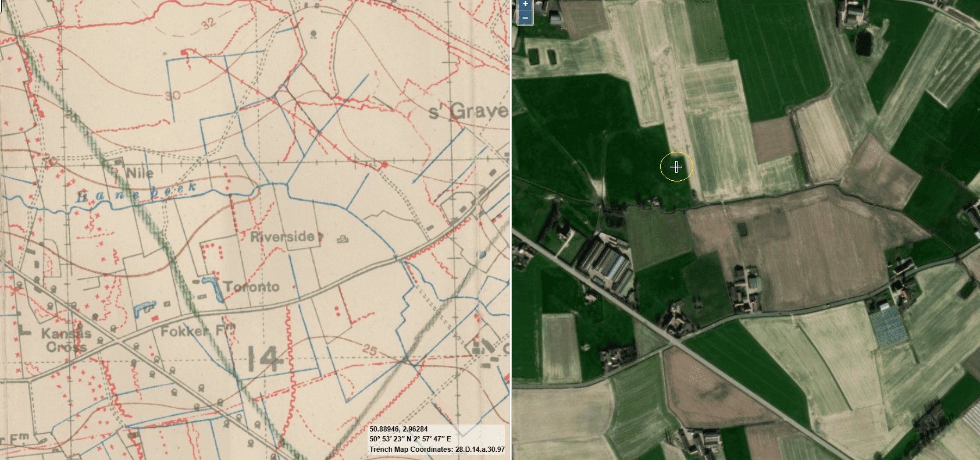The width and height of the screenshot is (980, 460).
Task: Click the contour label 32
Action: 208,23
